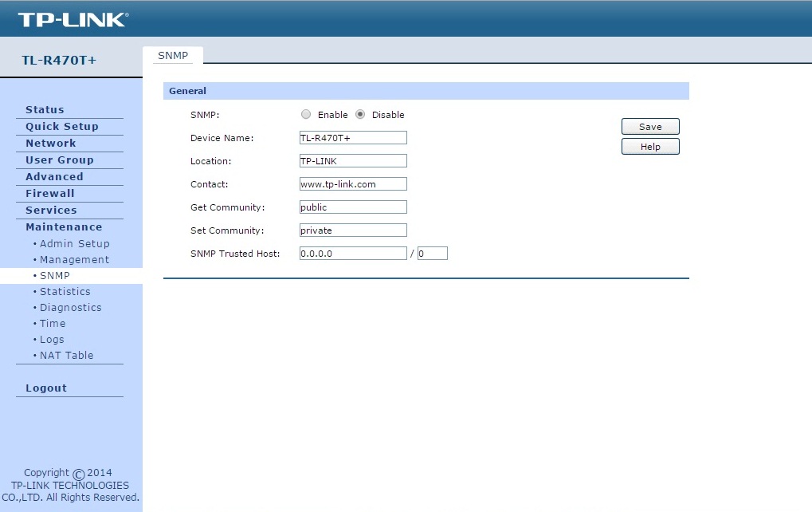This screenshot has height=512, width=812.
Task: Edit the Trusted Host mask length field
Action: tap(433, 254)
